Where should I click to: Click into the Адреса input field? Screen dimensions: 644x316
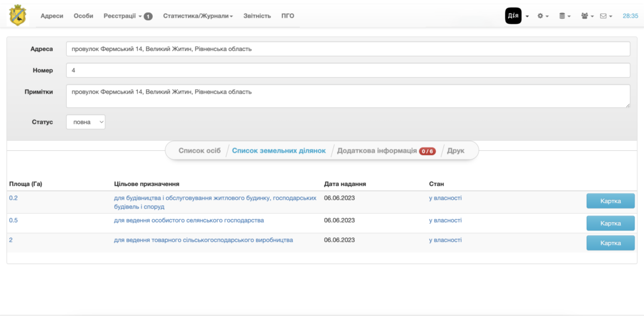coord(348,49)
